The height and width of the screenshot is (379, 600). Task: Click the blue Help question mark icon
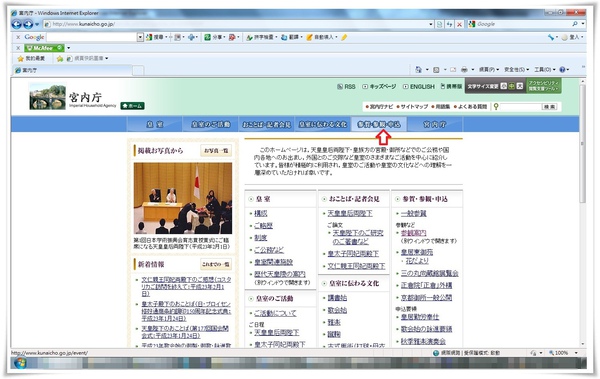(x=562, y=70)
